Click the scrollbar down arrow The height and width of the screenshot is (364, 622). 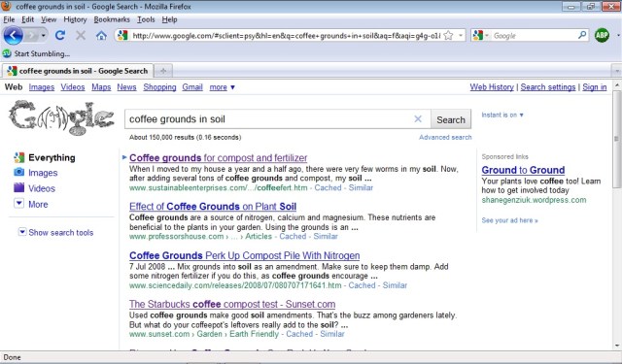tap(617, 346)
